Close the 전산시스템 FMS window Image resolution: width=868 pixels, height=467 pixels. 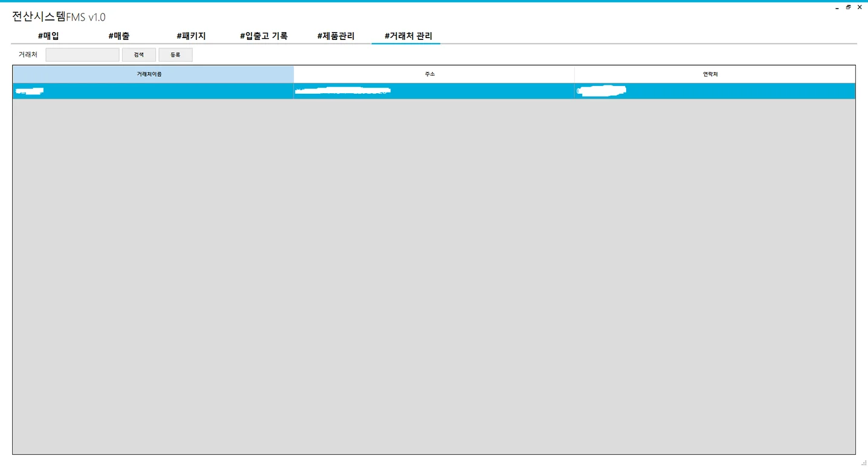(860, 7)
